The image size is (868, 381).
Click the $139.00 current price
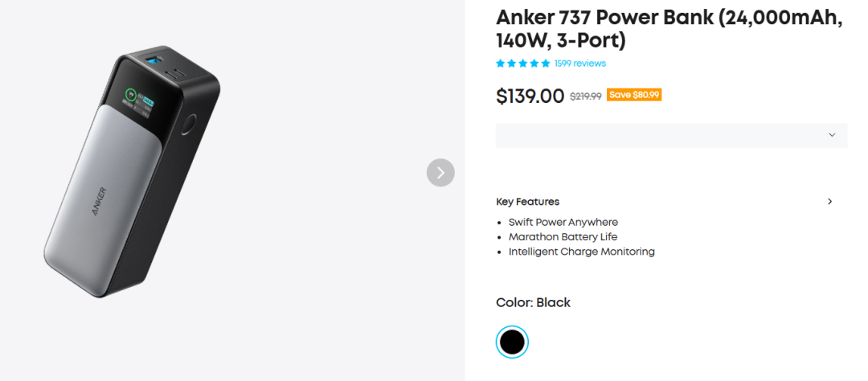click(530, 96)
